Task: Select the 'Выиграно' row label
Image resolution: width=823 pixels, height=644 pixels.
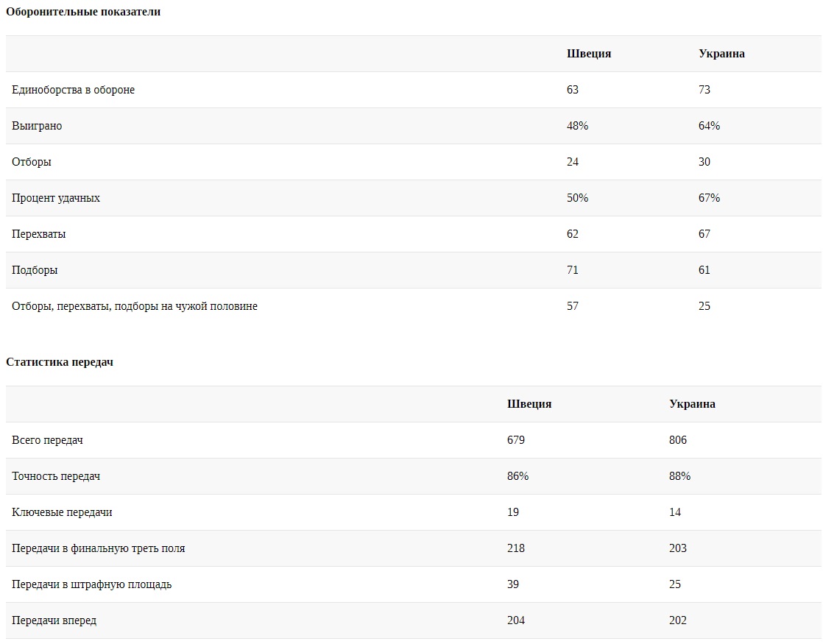Action: [37, 126]
